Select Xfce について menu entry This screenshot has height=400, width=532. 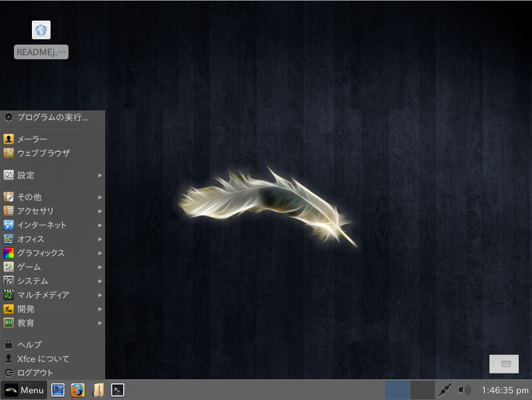coord(53,359)
